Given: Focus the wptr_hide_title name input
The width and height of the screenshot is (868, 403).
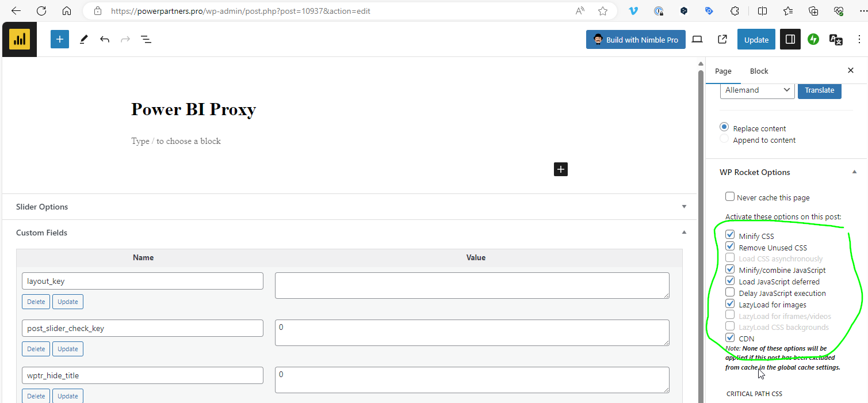Looking at the screenshot, I should (x=143, y=375).
